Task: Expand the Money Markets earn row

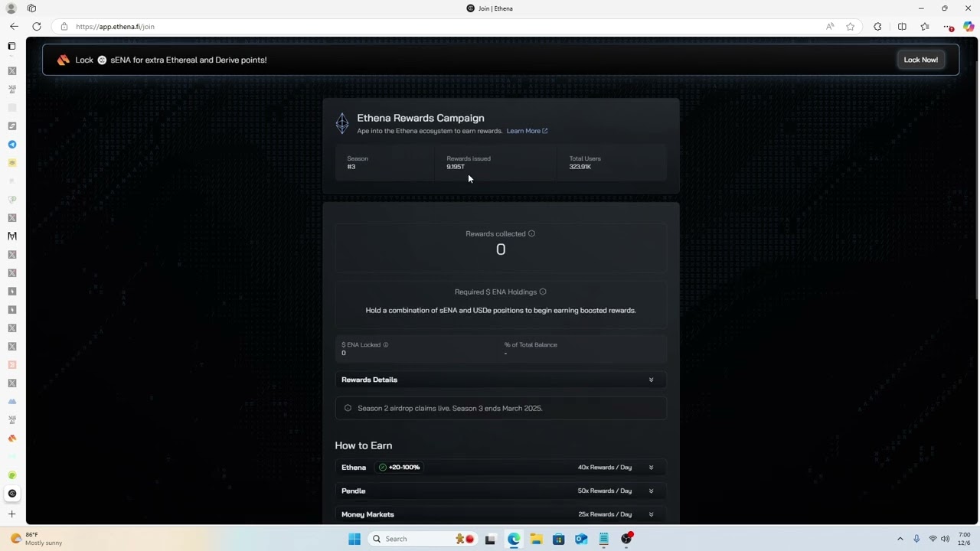Action: (x=501, y=514)
